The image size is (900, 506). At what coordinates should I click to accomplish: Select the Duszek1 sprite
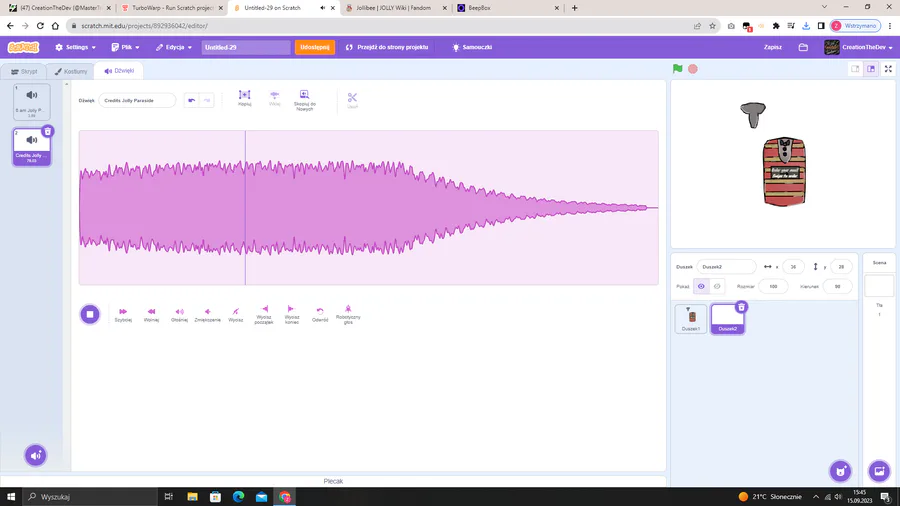690,319
